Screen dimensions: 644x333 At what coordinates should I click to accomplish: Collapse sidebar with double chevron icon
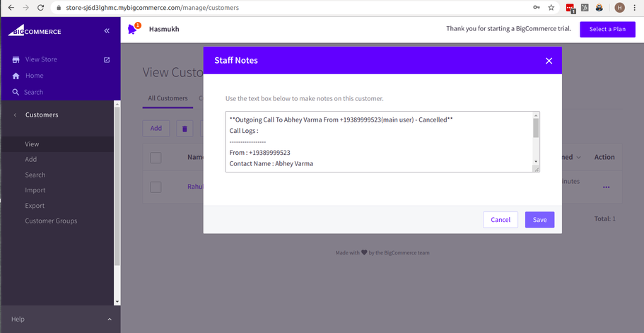point(107,31)
